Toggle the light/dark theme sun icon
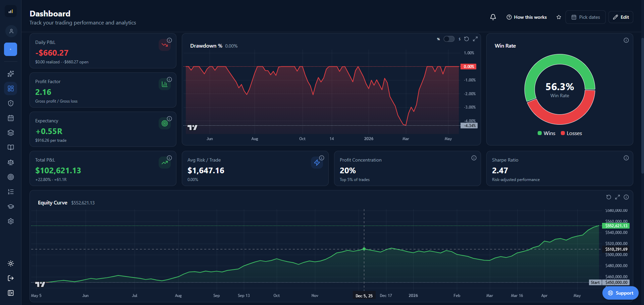 11,263
